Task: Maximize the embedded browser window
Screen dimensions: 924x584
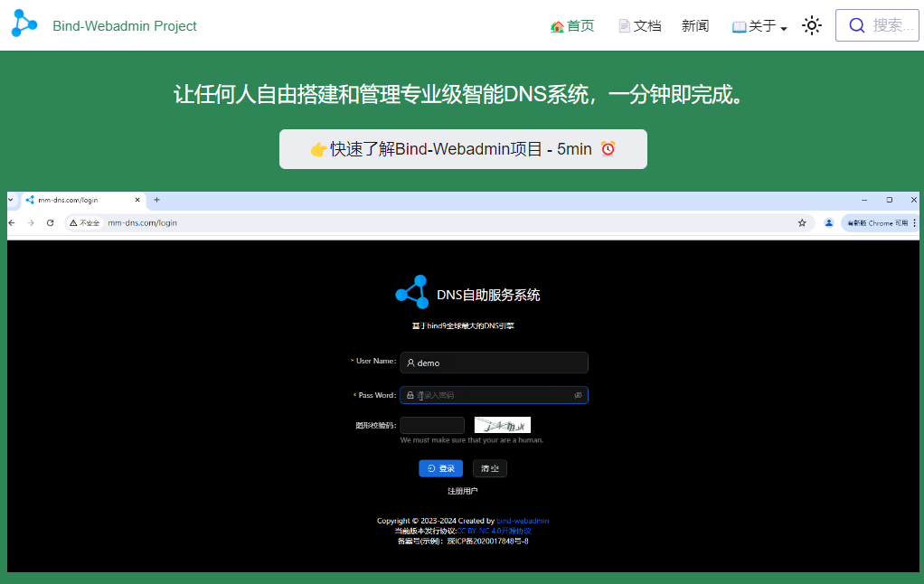Action: click(890, 200)
